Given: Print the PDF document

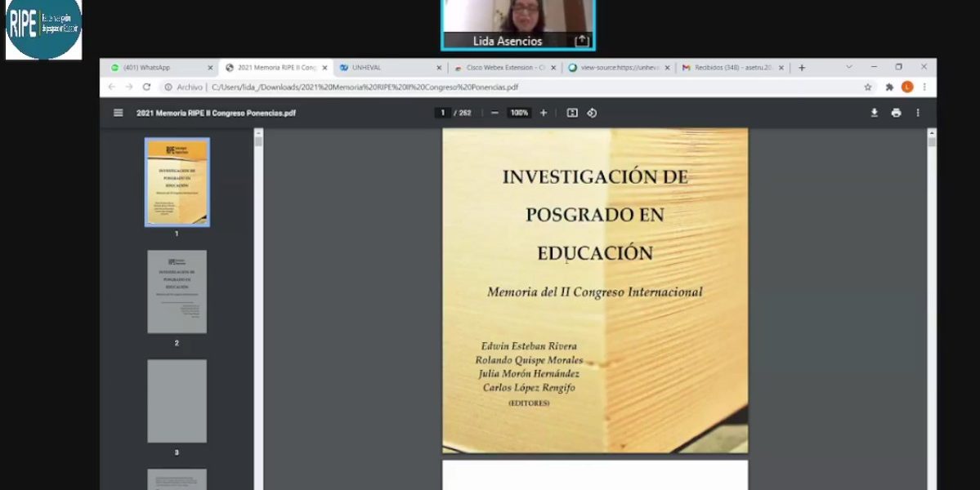Looking at the screenshot, I should [896, 113].
